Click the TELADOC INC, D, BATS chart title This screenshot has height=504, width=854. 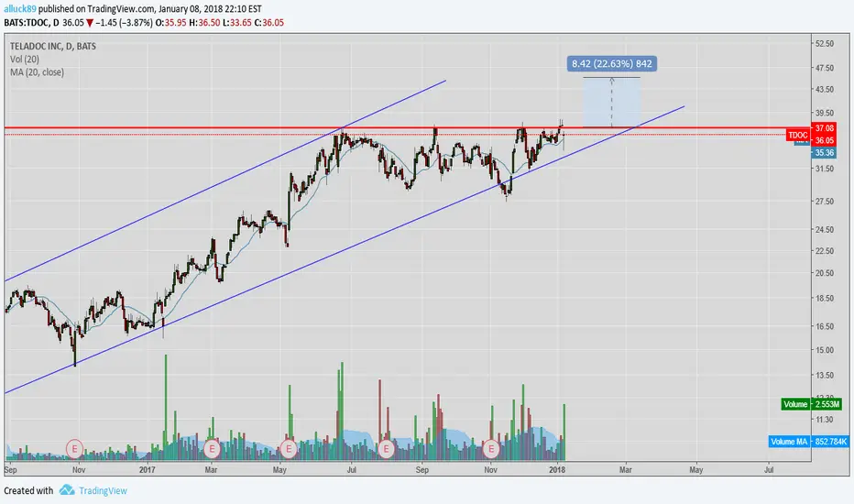pyautogui.click(x=53, y=47)
